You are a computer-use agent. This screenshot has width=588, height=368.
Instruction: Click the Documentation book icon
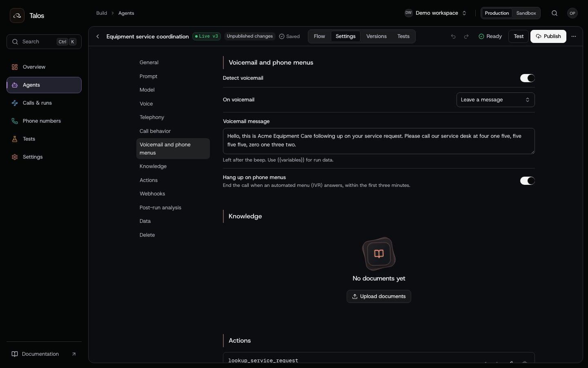click(x=15, y=354)
